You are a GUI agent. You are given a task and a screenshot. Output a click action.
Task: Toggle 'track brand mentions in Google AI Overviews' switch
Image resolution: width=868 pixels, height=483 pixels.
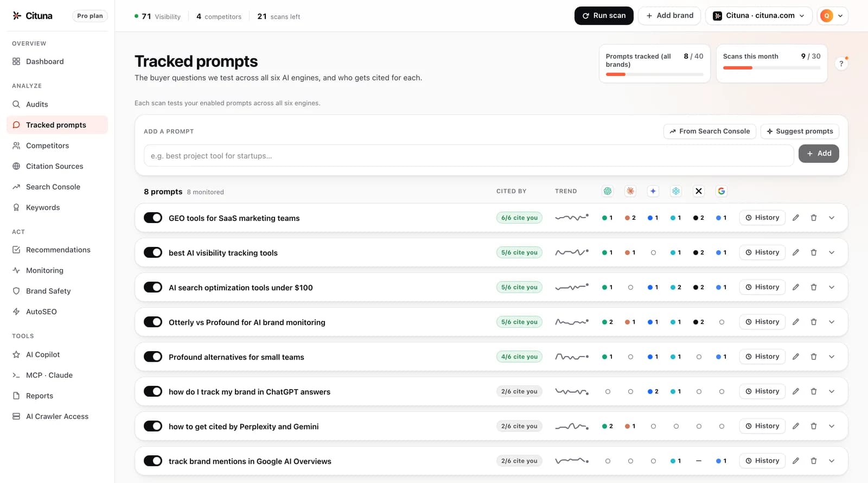tap(153, 461)
